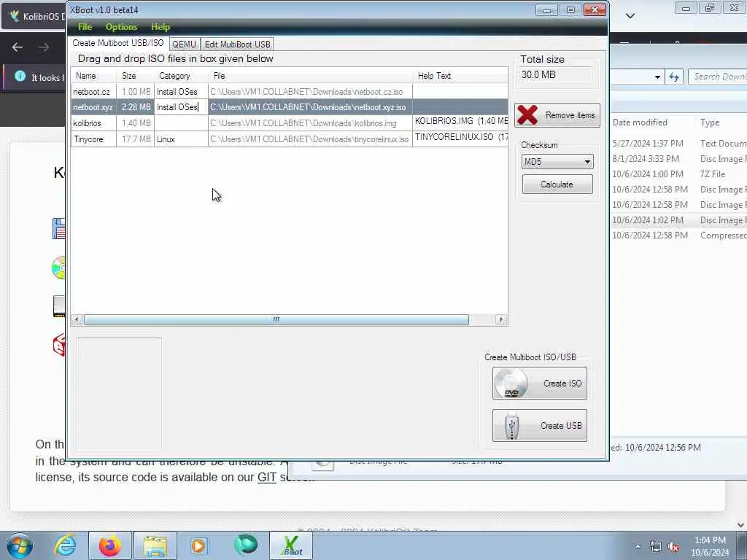Image resolution: width=747 pixels, height=560 pixels.
Task: Switch to the QEMU tab
Action: [185, 44]
